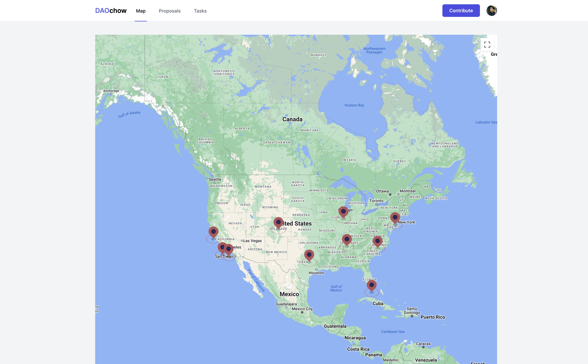Click the map pin in Texas

309,255
